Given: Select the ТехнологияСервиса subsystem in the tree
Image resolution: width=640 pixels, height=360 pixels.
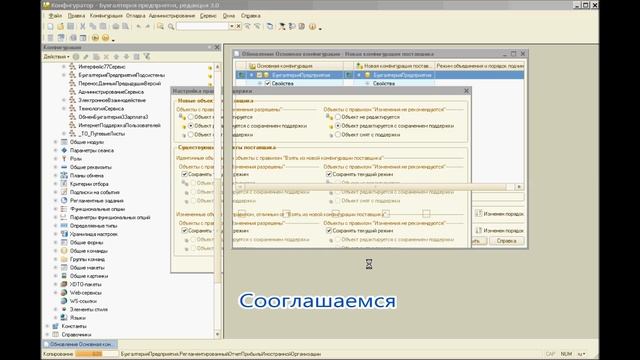Looking at the screenshot, I should tap(101, 109).
